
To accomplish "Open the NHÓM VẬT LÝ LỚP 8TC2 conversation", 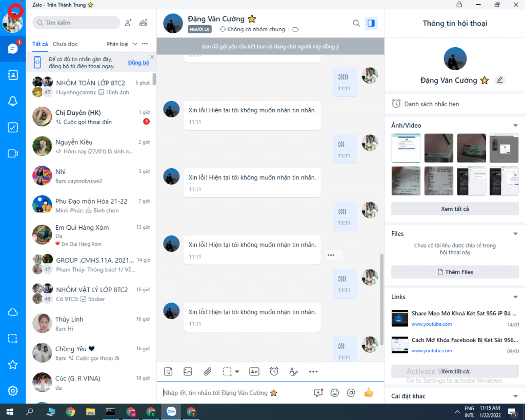I will click(91, 294).
